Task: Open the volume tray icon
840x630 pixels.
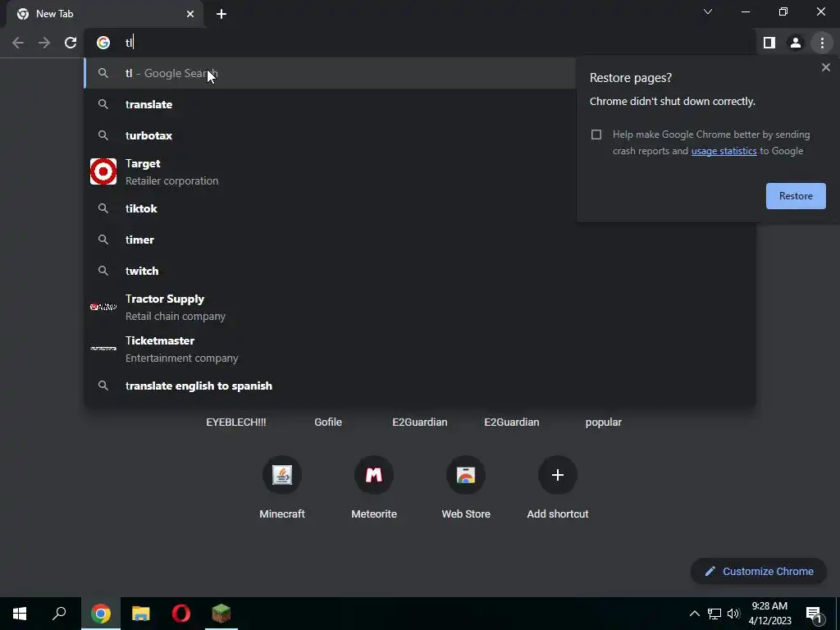Action: tap(733, 614)
